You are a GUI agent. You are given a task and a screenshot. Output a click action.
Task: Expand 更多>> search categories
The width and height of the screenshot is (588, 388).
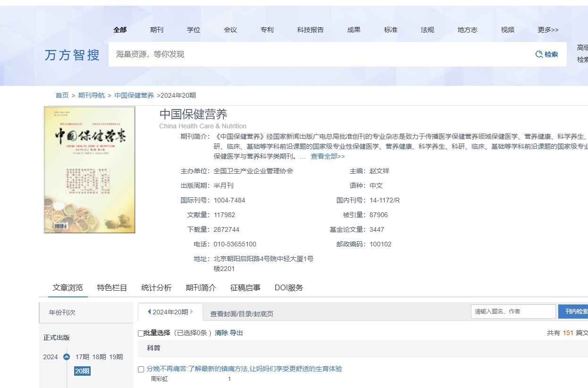(x=548, y=30)
